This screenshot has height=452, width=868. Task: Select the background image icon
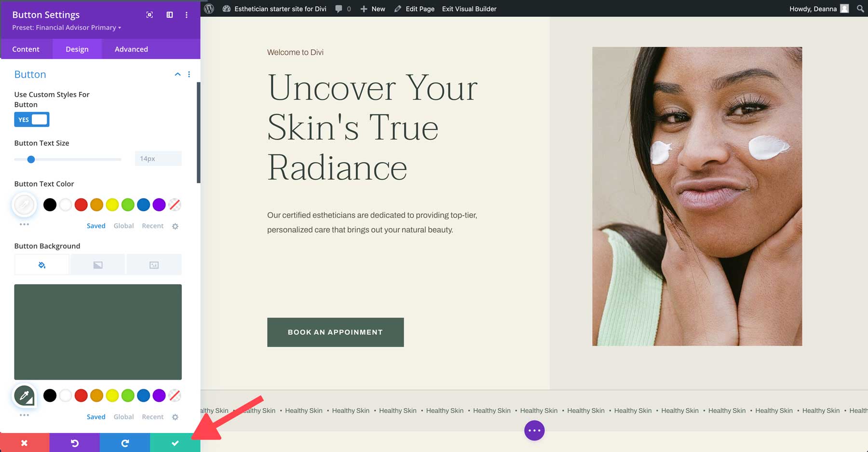click(153, 264)
